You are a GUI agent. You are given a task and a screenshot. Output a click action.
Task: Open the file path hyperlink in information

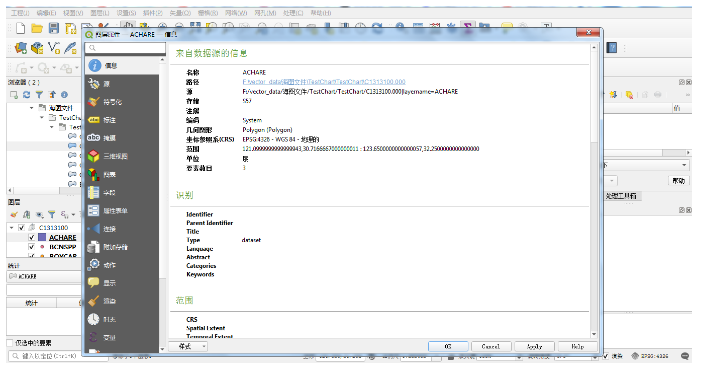coord(324,82)
